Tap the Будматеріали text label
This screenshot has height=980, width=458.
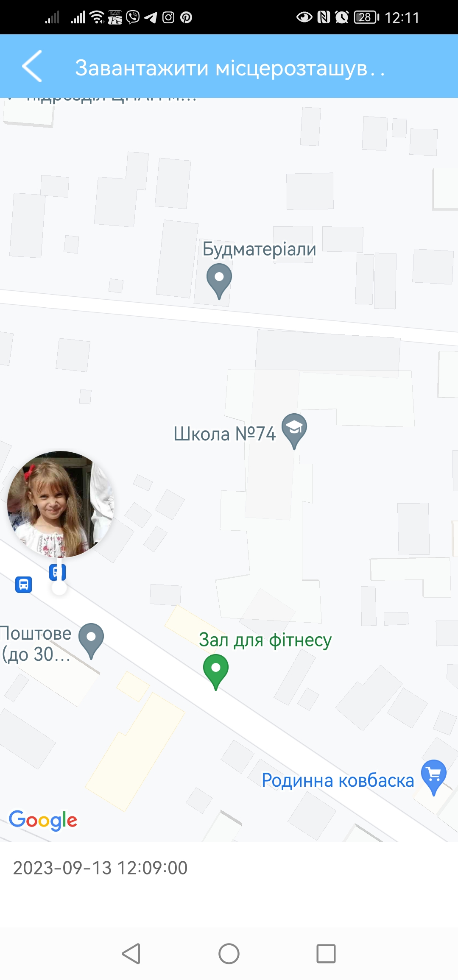(x=259, y=250)
